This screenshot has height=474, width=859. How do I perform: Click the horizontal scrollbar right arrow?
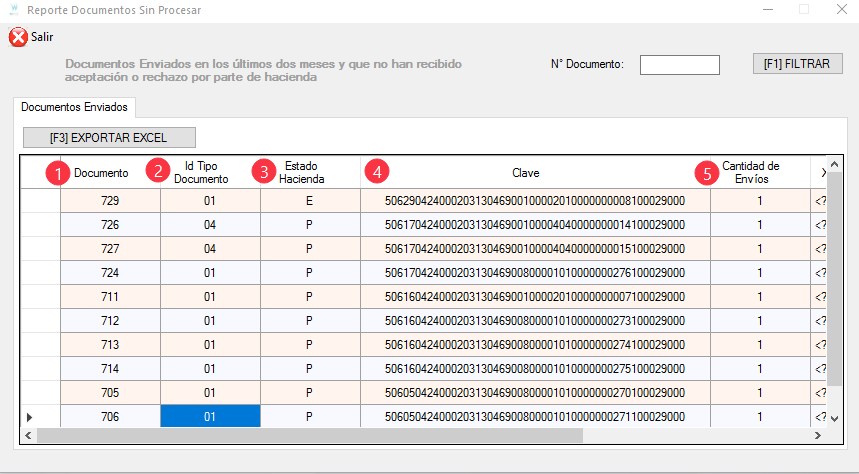[x=818, y=436]
